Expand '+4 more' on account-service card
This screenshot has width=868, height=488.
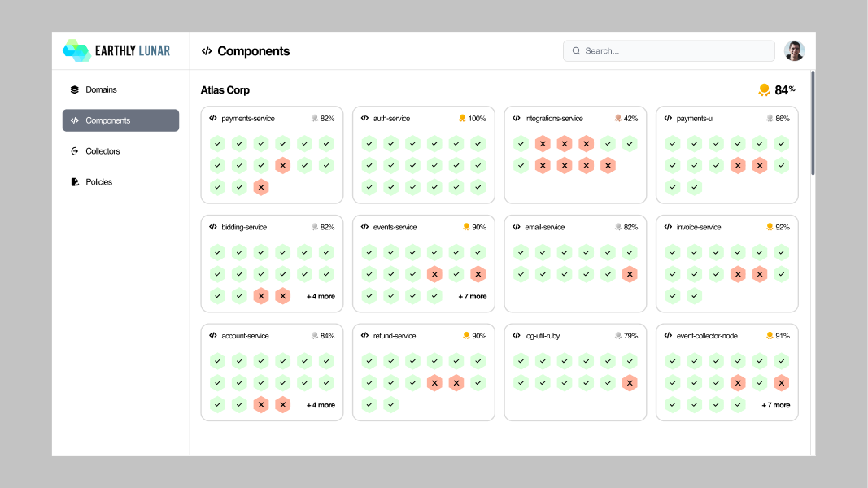pyautogui.click(x=321, y=405)
